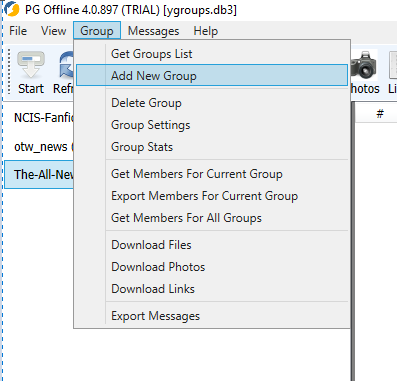397x381 pixels.
Task: Click the Photos camera icon
Action: point(364,65)
